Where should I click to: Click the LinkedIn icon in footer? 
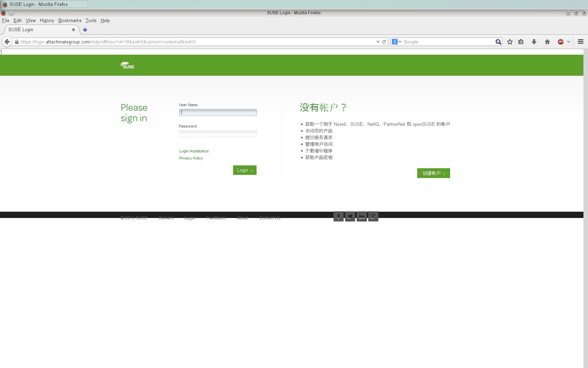[362, 217]
